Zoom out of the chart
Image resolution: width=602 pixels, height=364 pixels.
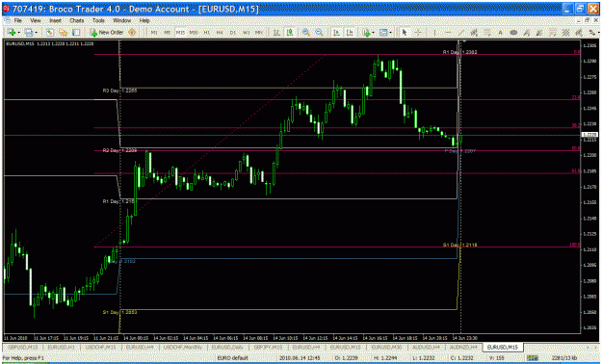click(x=319, y=33)
